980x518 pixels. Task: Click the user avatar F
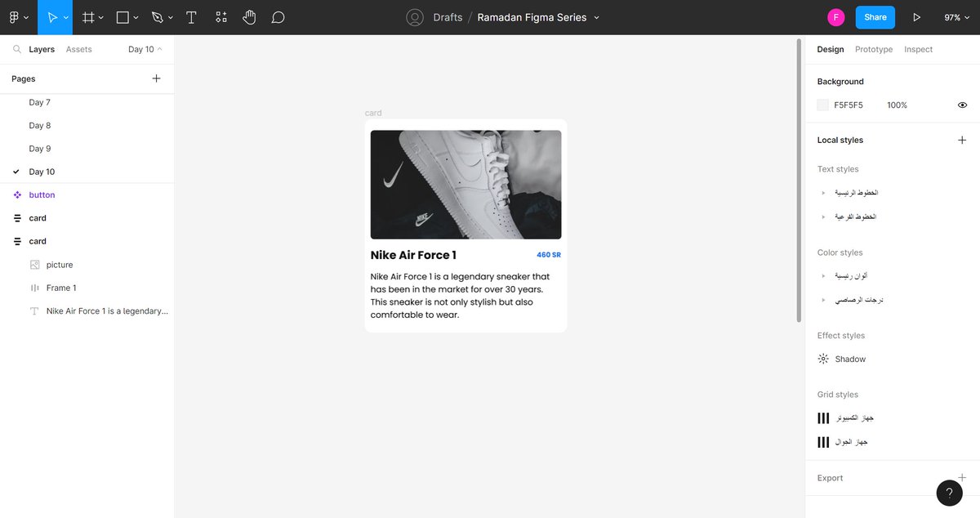point(835,17)
